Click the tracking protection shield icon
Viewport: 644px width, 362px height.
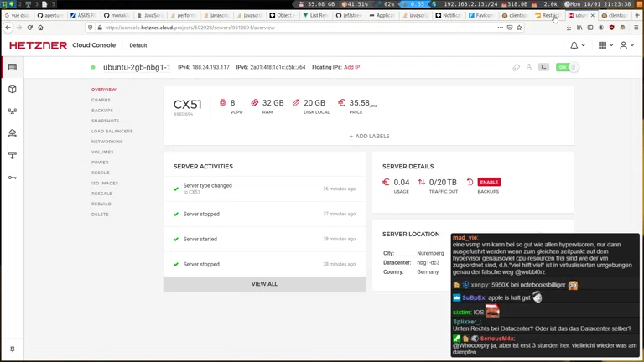point(91,28)
